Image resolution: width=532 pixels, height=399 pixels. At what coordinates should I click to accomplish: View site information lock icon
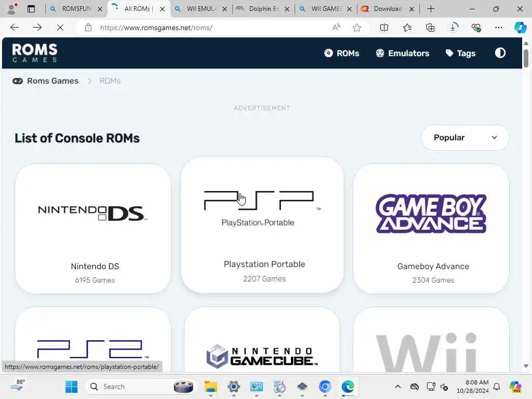click(88, 28)
